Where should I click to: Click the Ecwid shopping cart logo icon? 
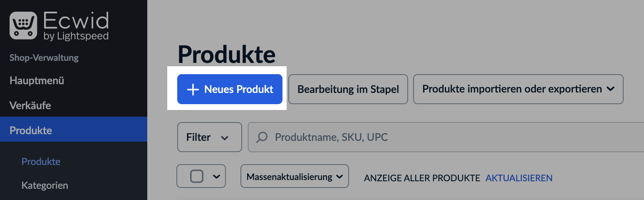24,25
